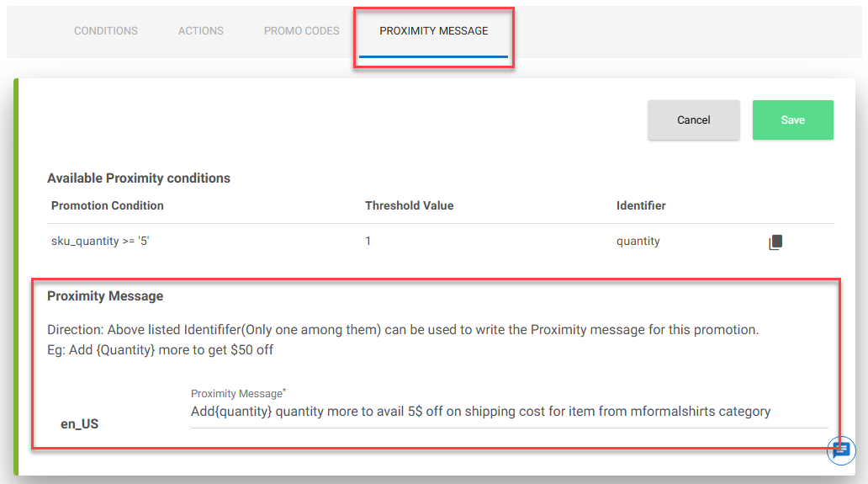Open the chat support bubble icon

point(841,450)
